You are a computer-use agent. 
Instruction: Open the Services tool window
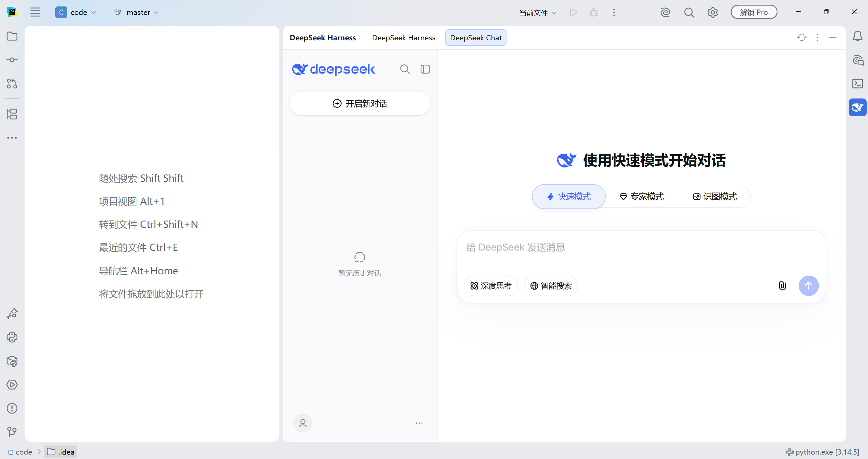pyautogui.click(x=12, y=385)
